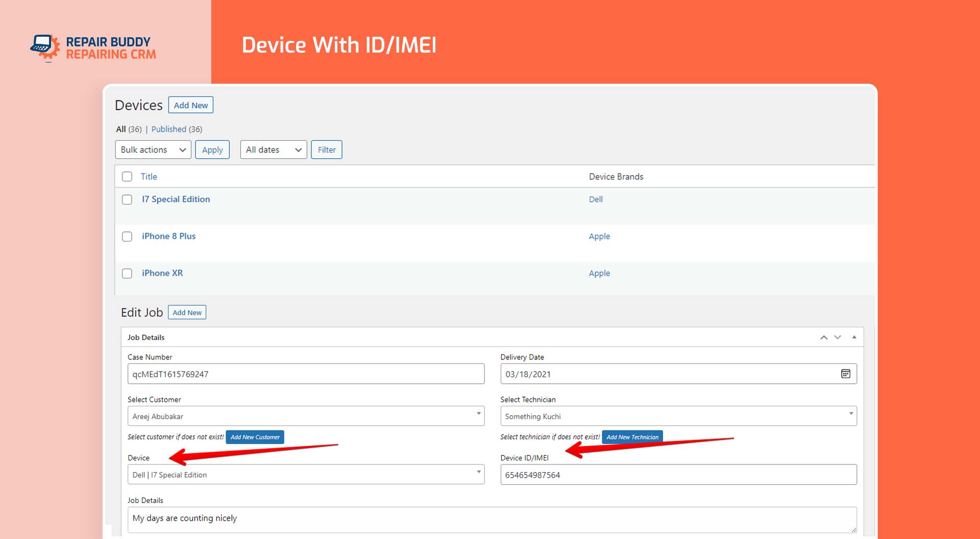Open the iPhone 8 Plus device

169,236
